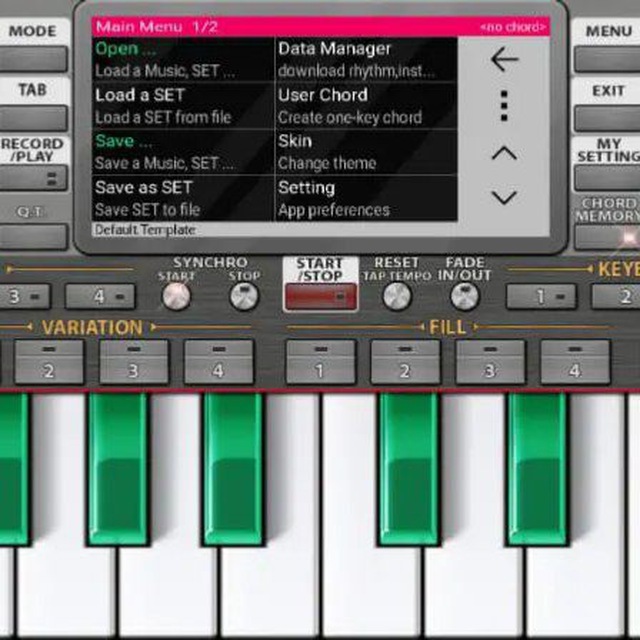The height and width of the screenshot is (640, 640).
Task: Open the three-dot options in menu screen
Action: (504, 106)
